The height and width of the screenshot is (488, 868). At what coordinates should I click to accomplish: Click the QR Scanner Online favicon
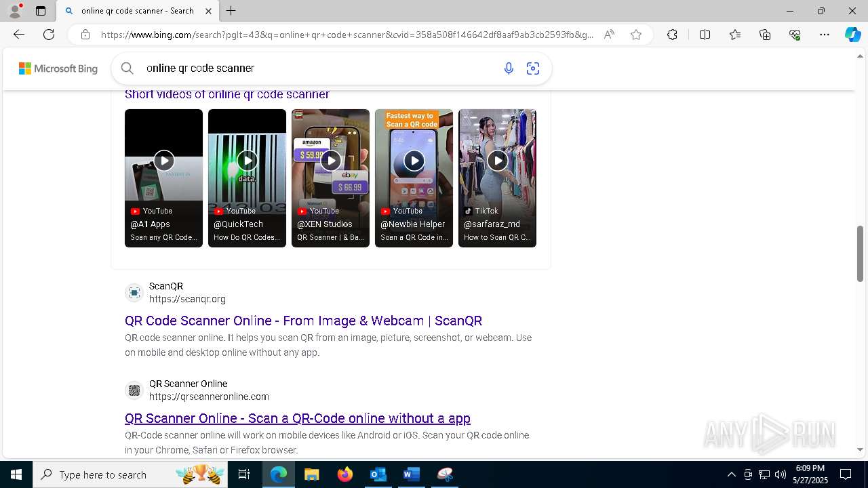134,390
